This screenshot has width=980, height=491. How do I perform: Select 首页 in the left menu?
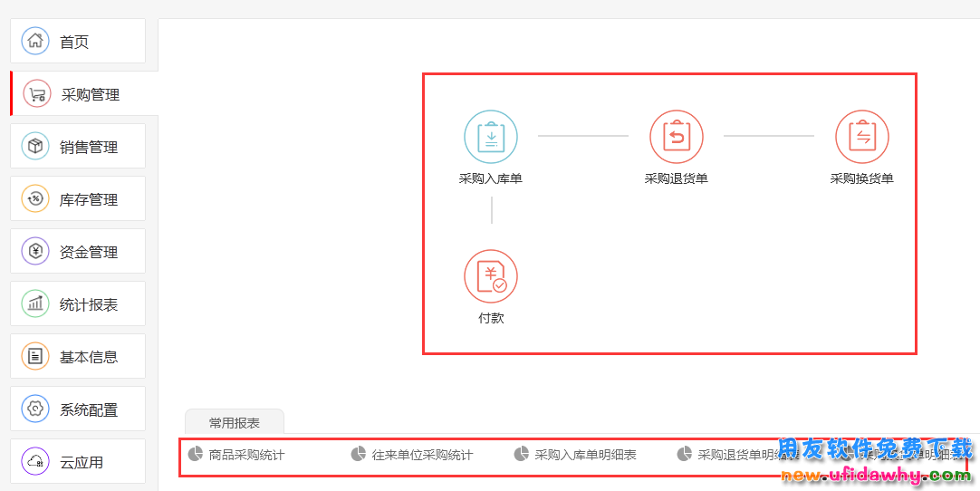click(74, 42)
